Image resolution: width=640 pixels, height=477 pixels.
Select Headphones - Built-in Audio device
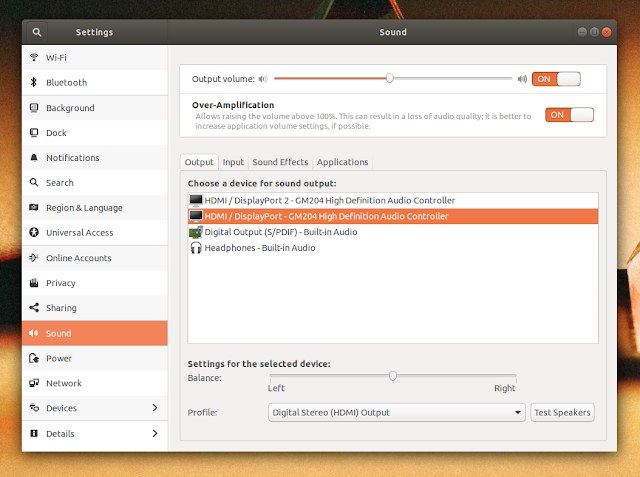(393, 248)
